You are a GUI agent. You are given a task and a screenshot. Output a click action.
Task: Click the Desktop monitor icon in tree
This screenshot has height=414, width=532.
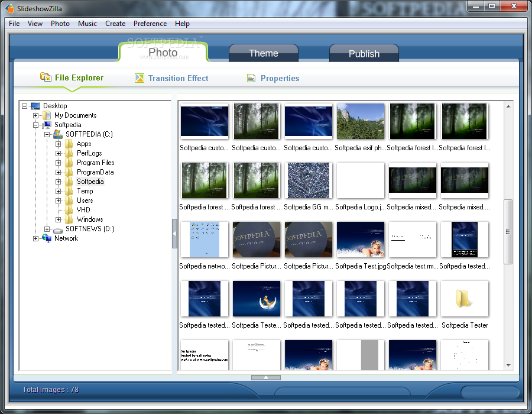click(x=35, y=106)
